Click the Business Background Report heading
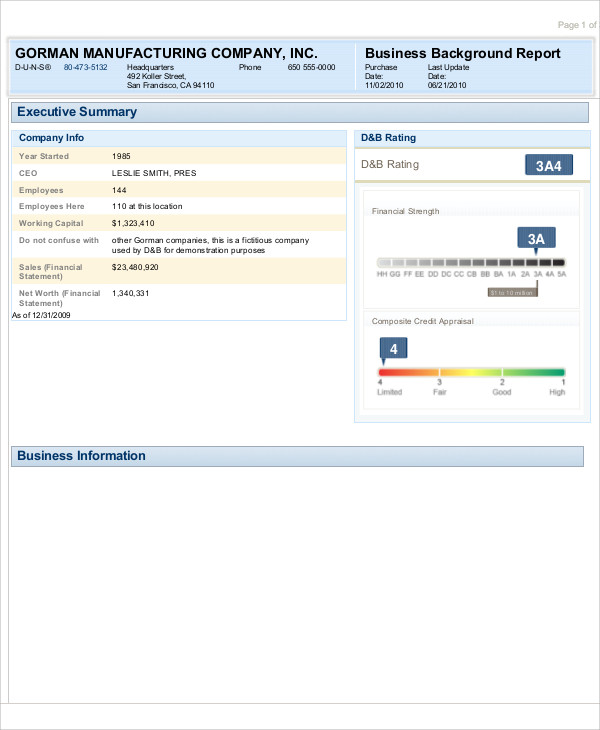600x730 pixels. (x=462, y=53)
